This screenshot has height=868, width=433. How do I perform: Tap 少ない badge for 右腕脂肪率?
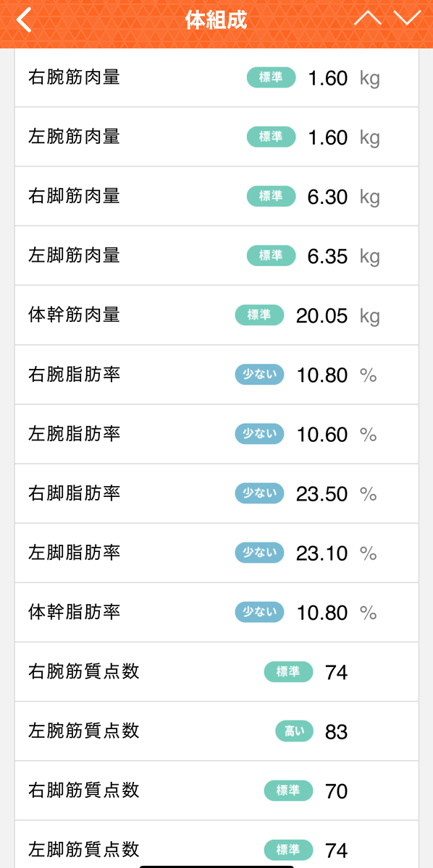click(259, 375)
